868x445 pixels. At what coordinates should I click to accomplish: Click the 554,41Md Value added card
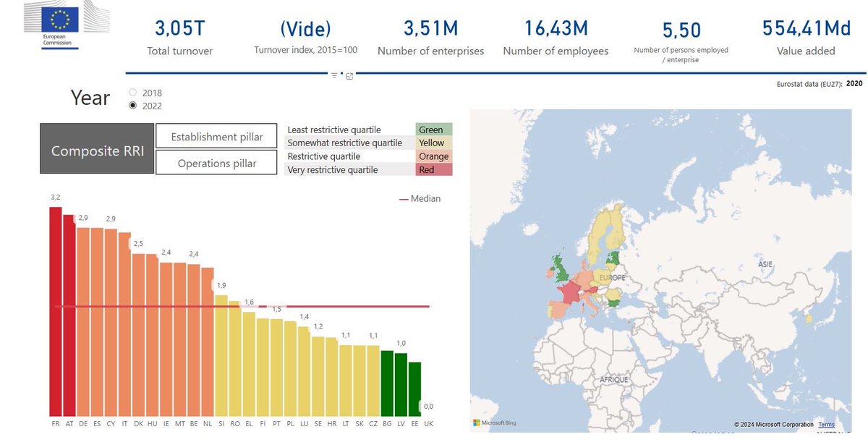807,38
